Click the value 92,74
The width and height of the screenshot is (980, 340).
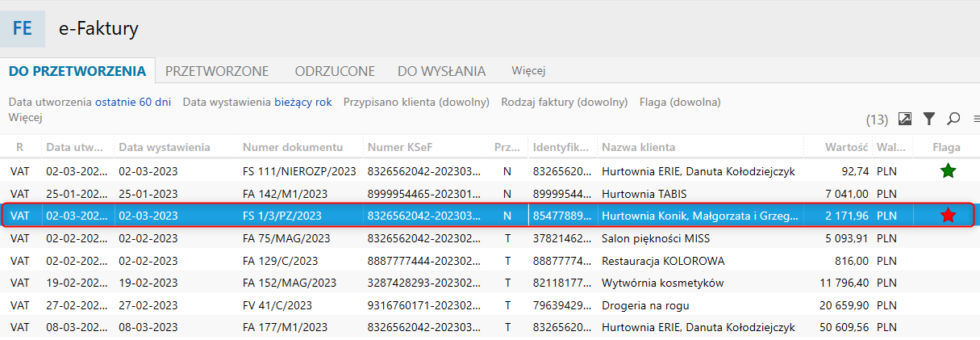point(855,171)
